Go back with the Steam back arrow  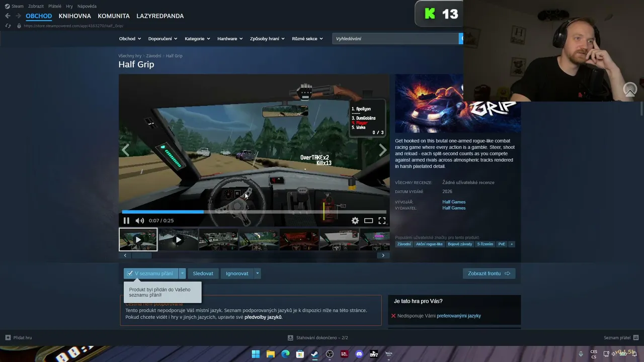tap(8, 16)
